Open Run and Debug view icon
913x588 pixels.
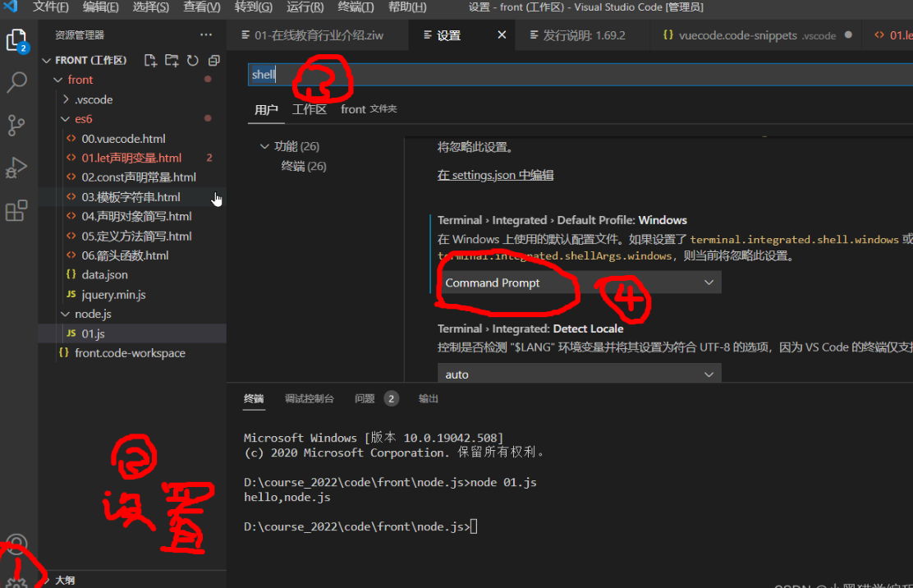coord(17,168)
